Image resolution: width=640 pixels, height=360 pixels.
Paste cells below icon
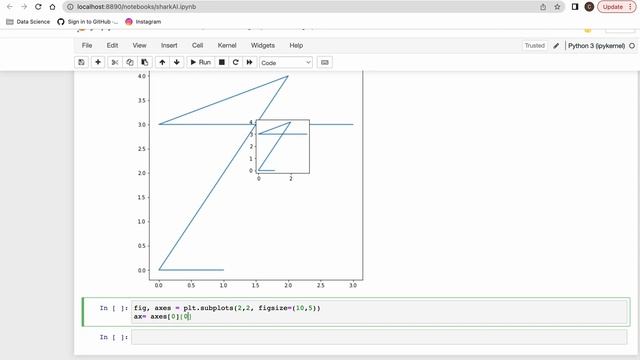(144, 62)
